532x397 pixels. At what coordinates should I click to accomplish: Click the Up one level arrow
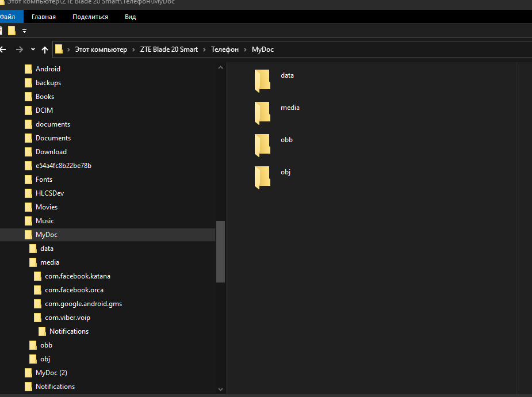[x=45, y=49]
